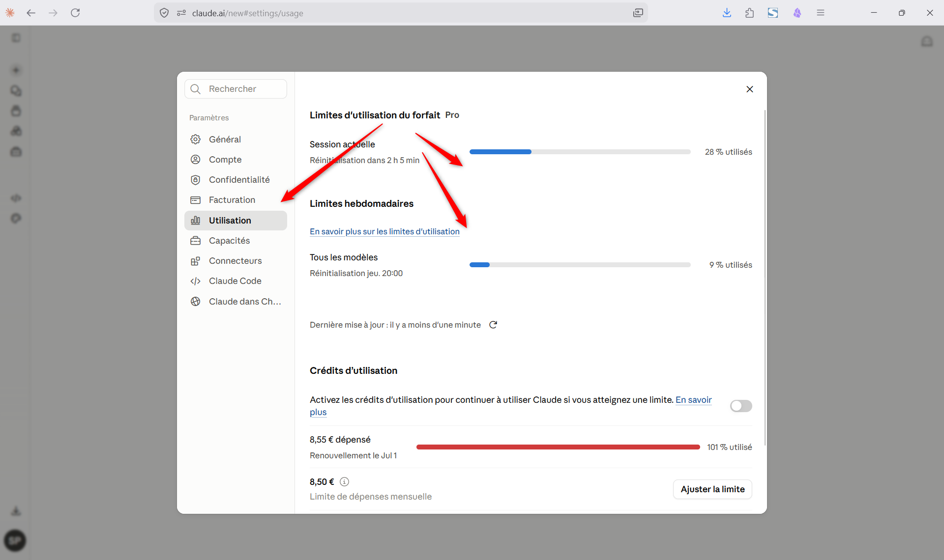
Task: Click the Session actuelle usage progress bar
Action: pyautogui.click(x=580, y=152)
